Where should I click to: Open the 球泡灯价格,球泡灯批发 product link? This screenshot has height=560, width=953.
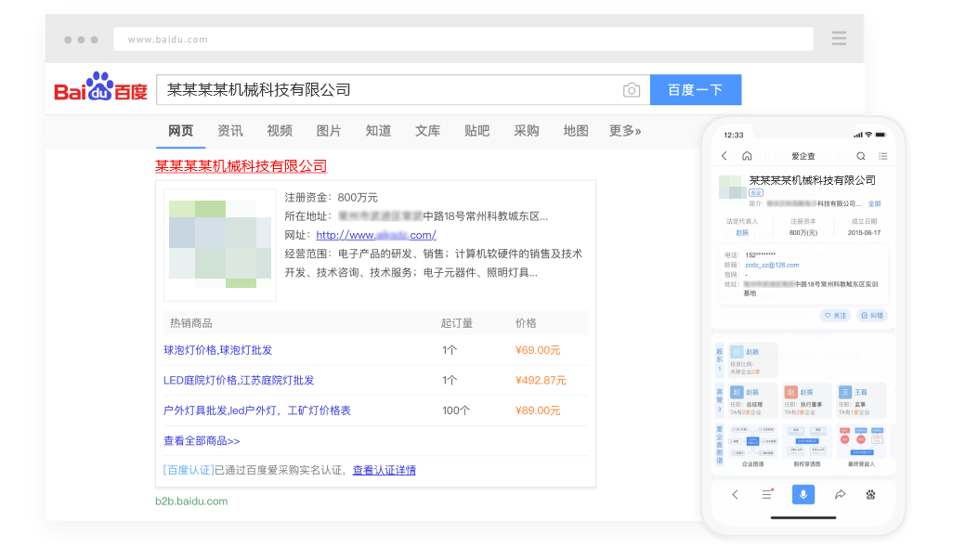click(217, 350)
